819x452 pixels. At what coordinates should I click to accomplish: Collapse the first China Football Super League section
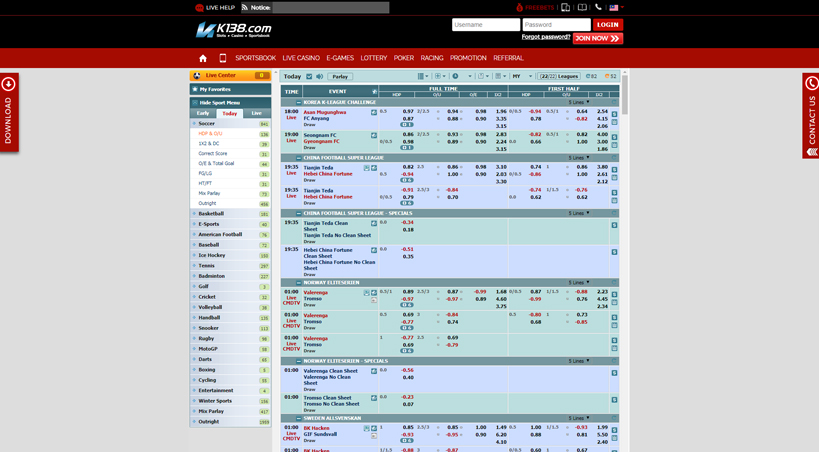(299, 158)
